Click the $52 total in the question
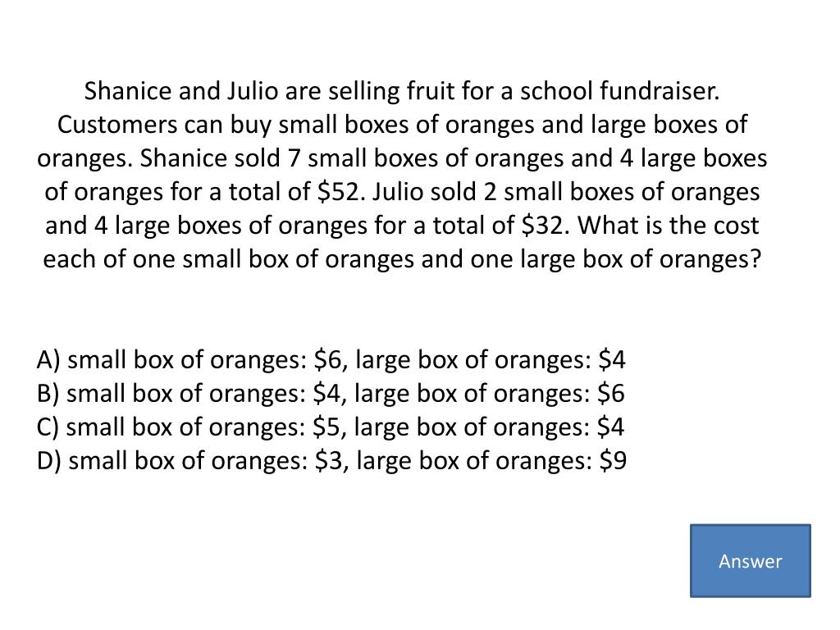840x630 pixels. (x=337, y=191)
